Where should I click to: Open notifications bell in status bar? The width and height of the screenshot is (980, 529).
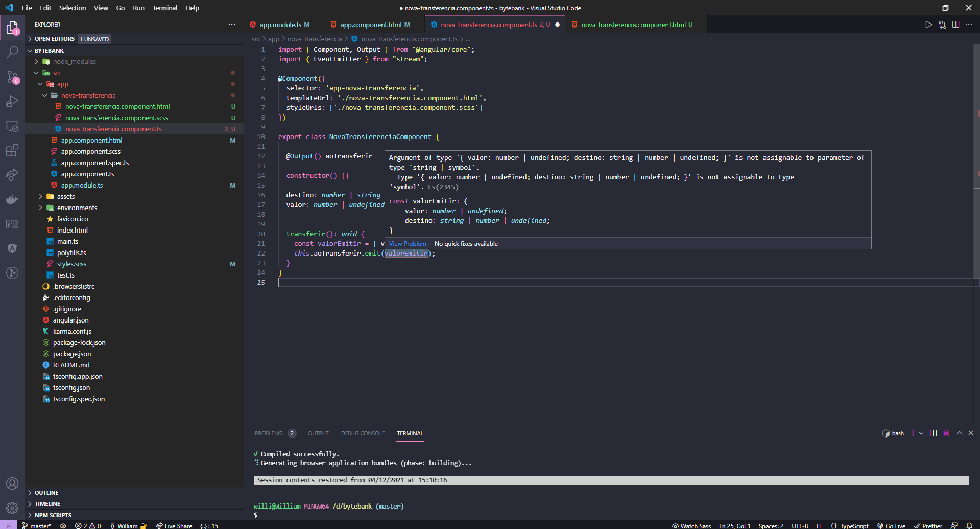pos(969,525)
